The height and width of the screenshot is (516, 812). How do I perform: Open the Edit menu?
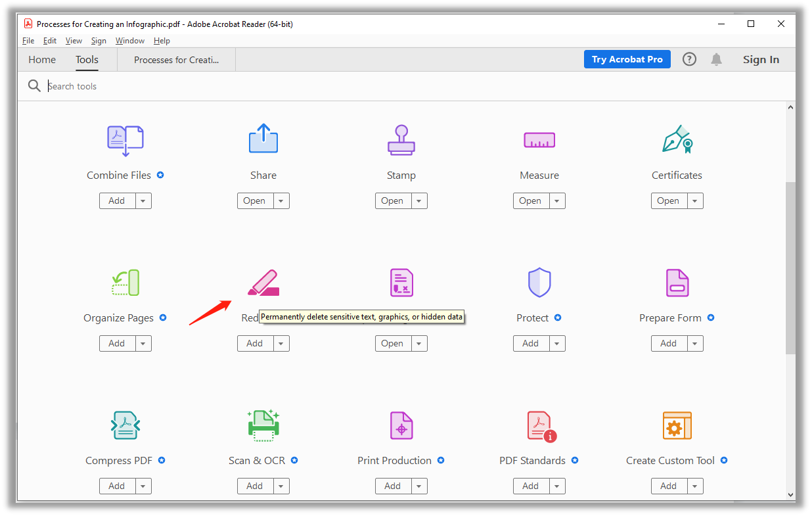point(50,41)
